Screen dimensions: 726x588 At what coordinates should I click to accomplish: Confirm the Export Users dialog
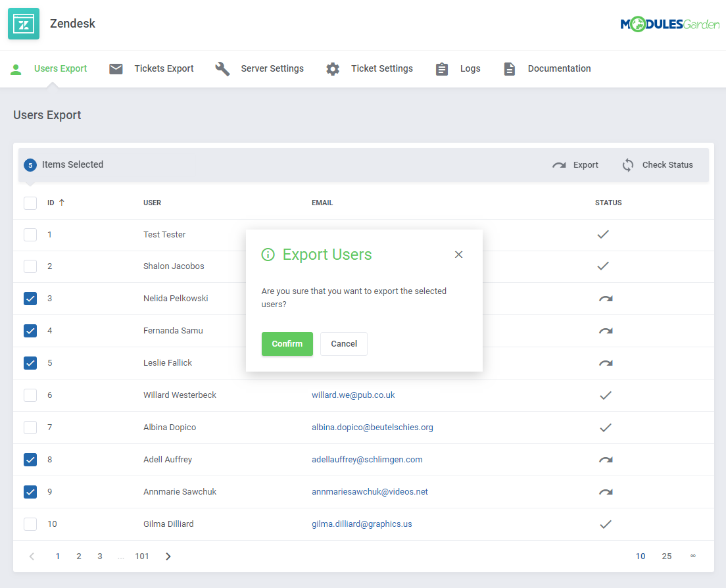287,343
